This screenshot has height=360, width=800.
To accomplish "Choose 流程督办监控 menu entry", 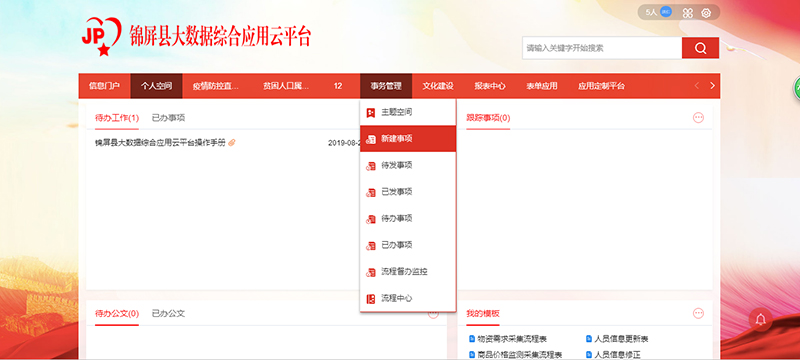I will click(x=408, y=272).
